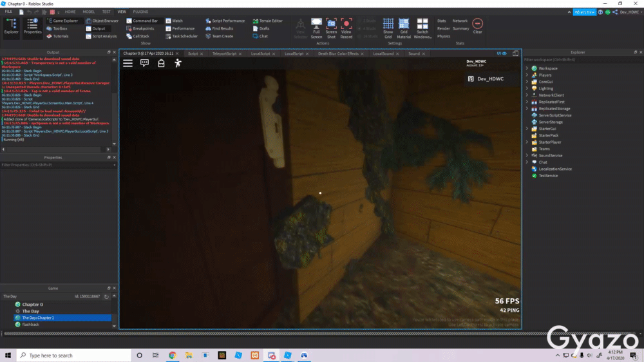
Task: Open in-game backpack icon
Action: pos(161,63)
